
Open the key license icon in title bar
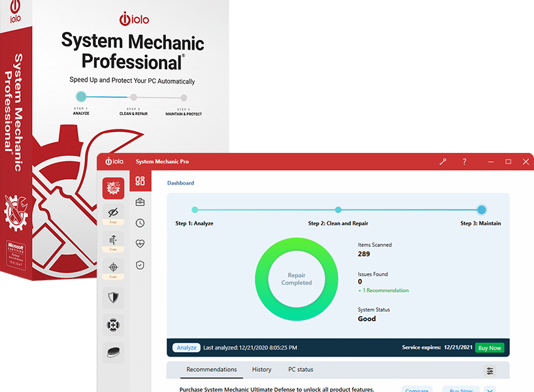pyautogui.click(x=443, y=161)
